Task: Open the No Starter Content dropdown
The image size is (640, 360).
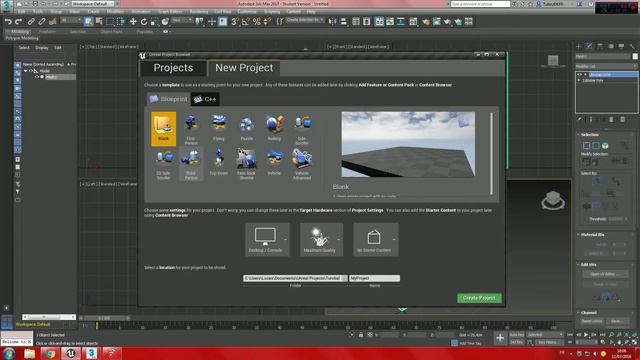Action: coord(376,239)
